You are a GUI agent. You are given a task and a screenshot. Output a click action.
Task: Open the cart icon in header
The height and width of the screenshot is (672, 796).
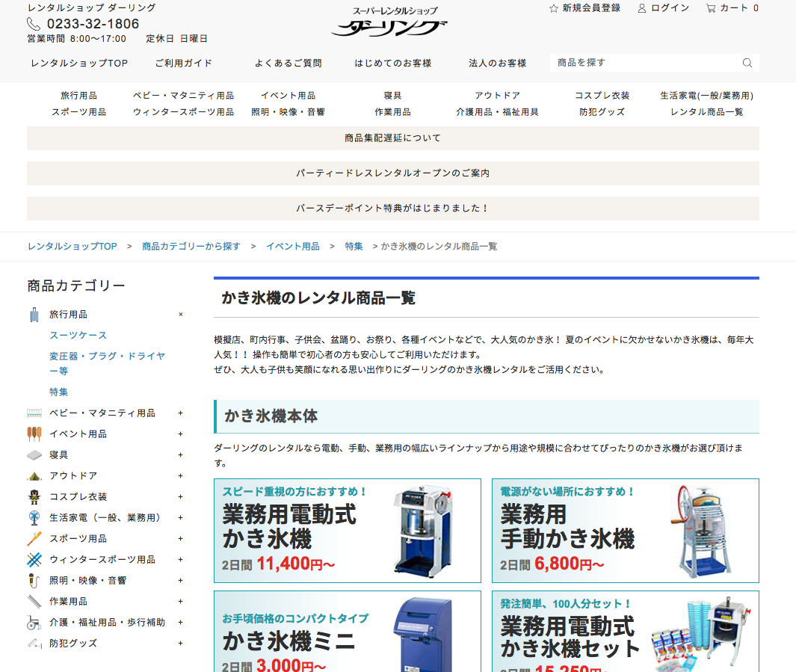pyautogui.click(x=710, y=8)
